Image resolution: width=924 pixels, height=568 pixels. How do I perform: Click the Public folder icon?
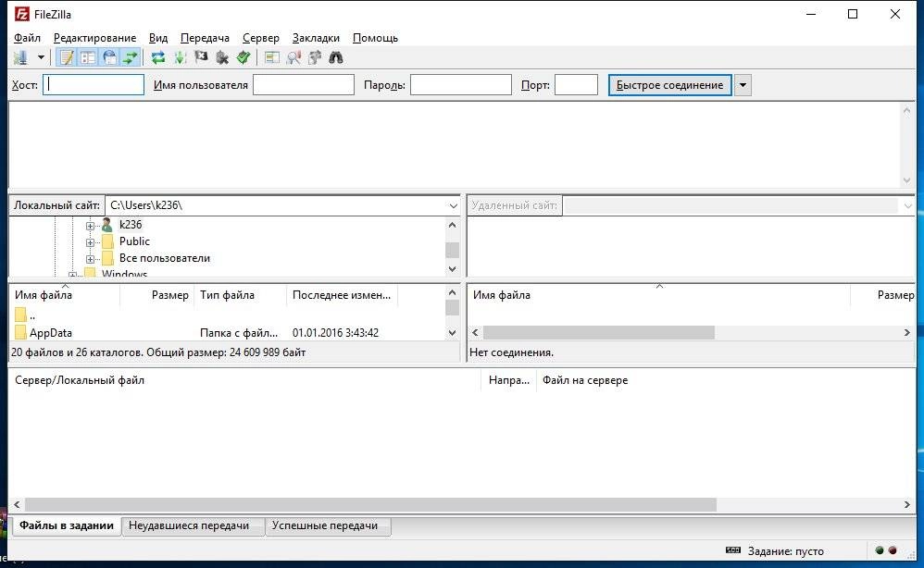pyautogui.click(x=107, y=241)
